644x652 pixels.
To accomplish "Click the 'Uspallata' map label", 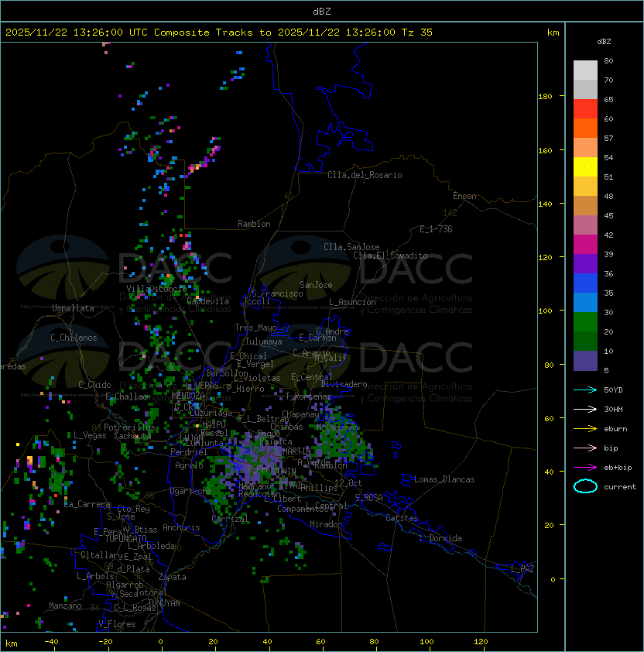I will click(73, 308).
